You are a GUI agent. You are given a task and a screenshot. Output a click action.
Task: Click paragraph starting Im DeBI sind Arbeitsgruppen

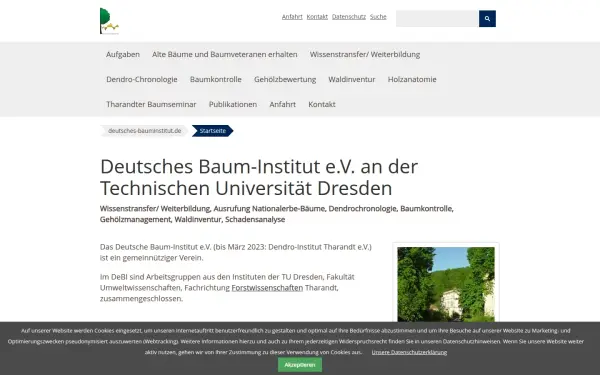(227, 288)
